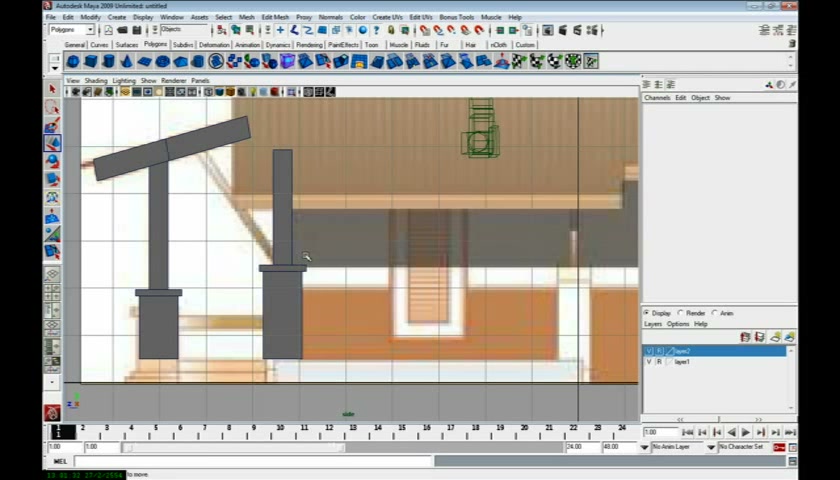This screenshot has width=840, height=480.
Task: Choose the active Move tool in toolbox
Action: [52, 143]
